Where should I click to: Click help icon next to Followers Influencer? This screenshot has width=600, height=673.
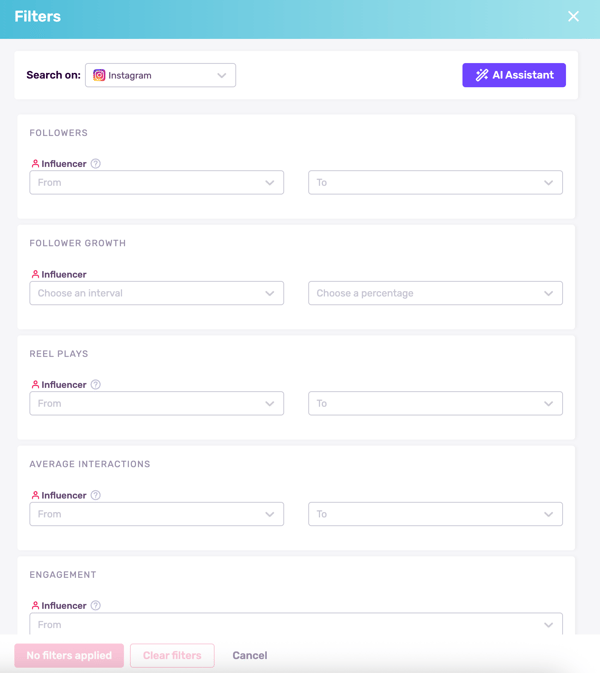click(96, 164)
